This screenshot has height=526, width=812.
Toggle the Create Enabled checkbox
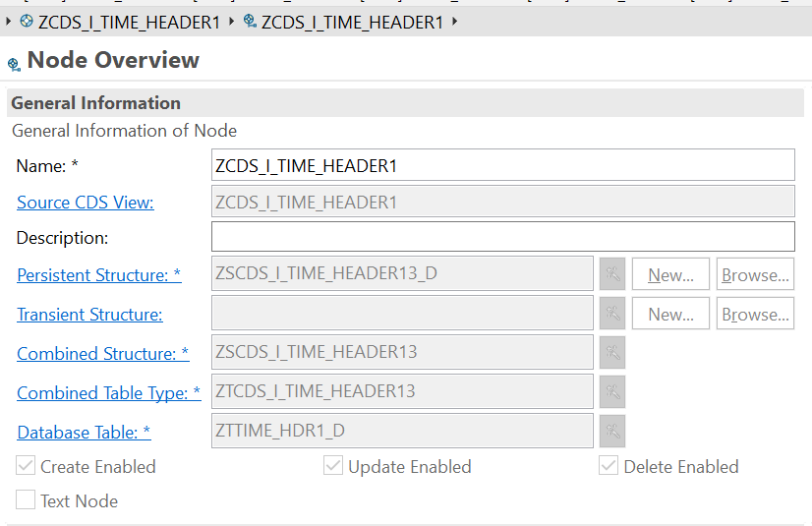[26, 465]
